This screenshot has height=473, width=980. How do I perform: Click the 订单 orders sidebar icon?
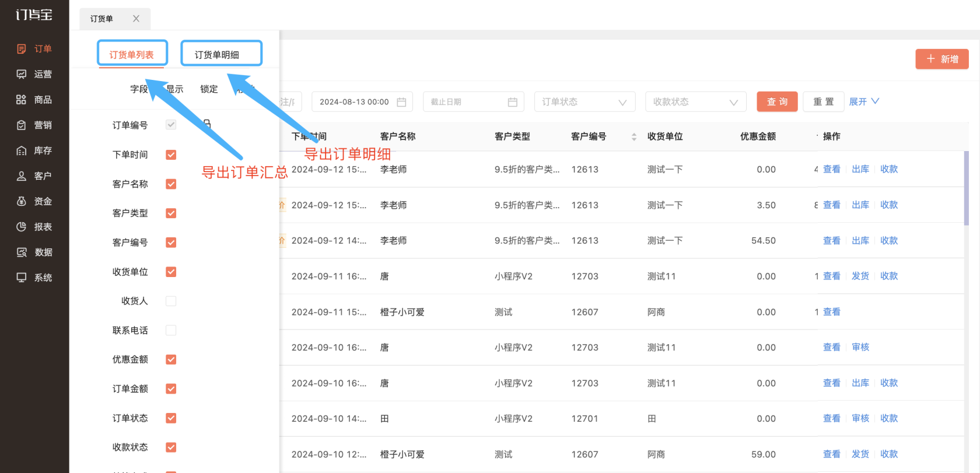click(x=22, y=49)
